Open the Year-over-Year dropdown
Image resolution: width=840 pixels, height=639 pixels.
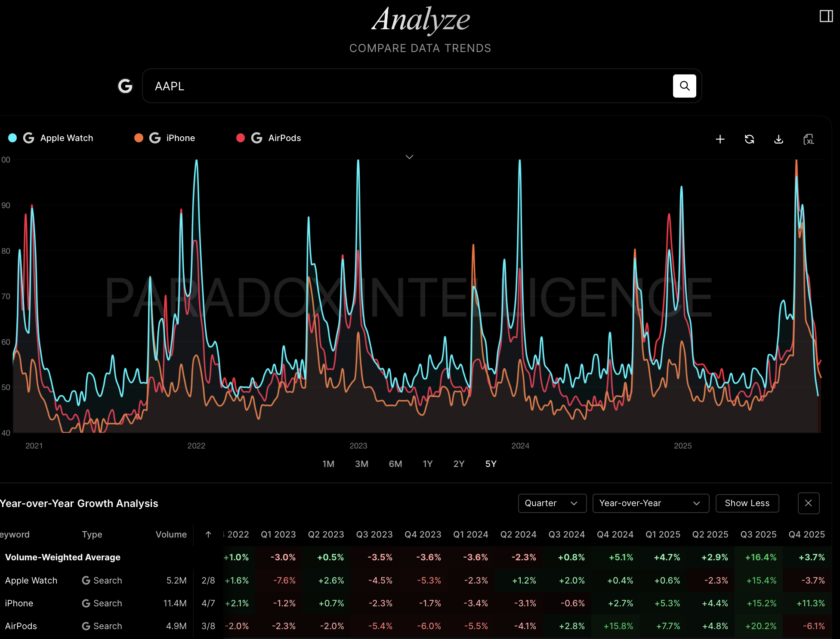tap(650, 503)
